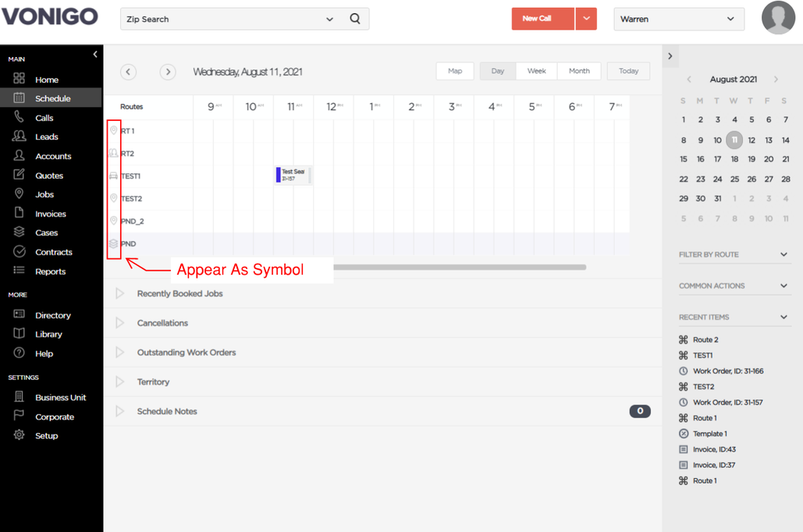The height and width of the screenshot is (532, 803).
Task: Collapse the left sidebar with chevron
Action: point(95,55)
